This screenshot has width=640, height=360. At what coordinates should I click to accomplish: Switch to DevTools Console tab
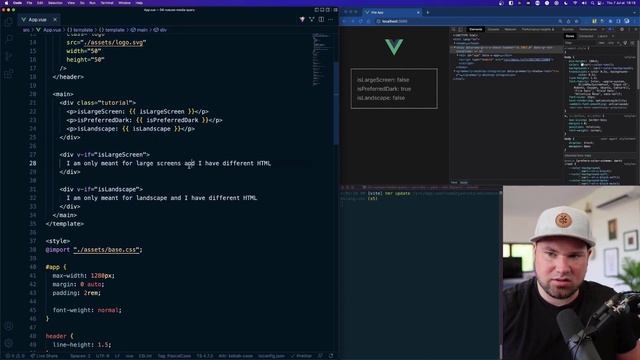(x=493, y=29)
